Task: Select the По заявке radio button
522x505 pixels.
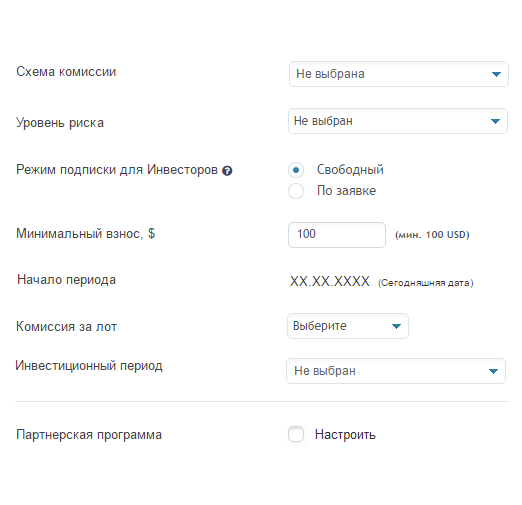Action: [296, 191]
